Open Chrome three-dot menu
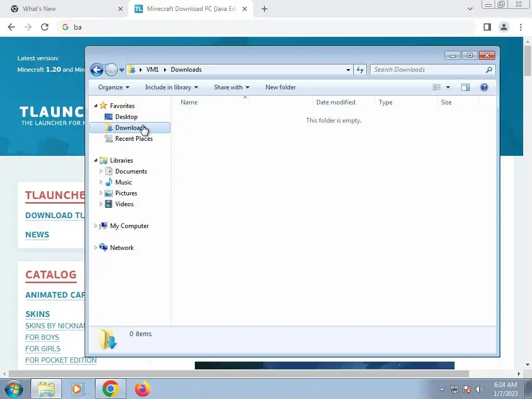Image resolution: width=532 pixels, height=399 pixels. tap(521, 27)
